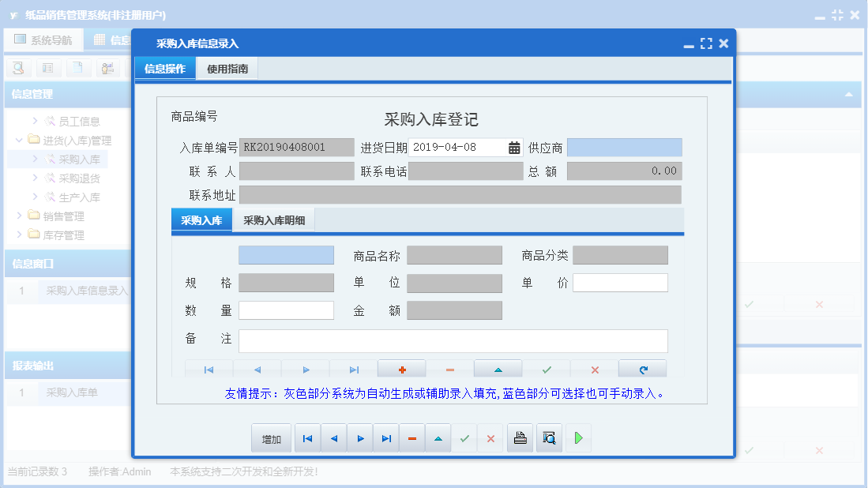Click the green run arrow icon

click(577, 438)
